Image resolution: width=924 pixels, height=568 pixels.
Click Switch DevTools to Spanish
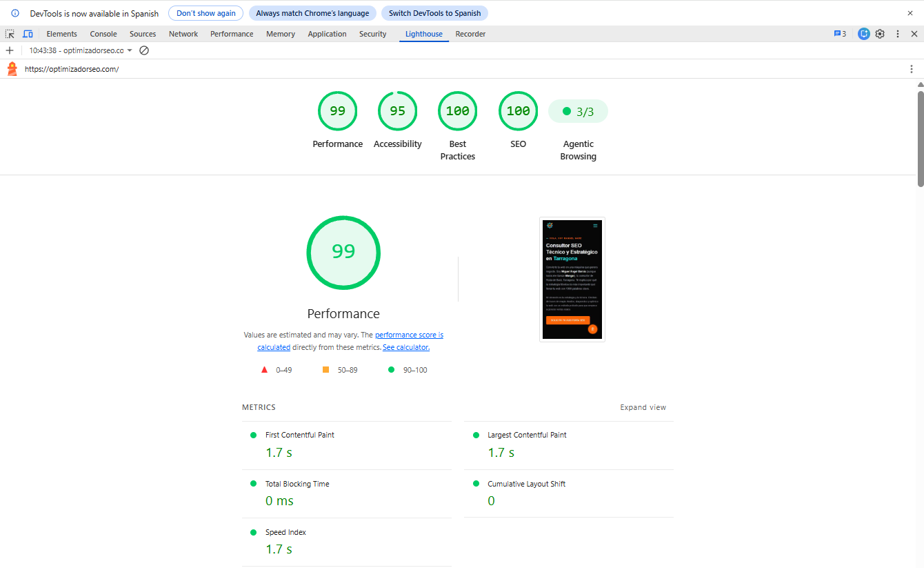coord(434,13)
